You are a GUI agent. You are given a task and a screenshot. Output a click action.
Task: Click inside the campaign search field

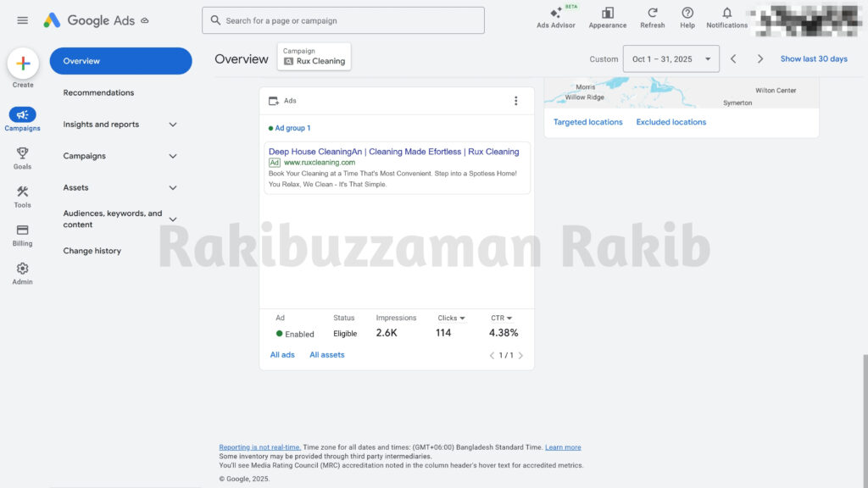342,19
